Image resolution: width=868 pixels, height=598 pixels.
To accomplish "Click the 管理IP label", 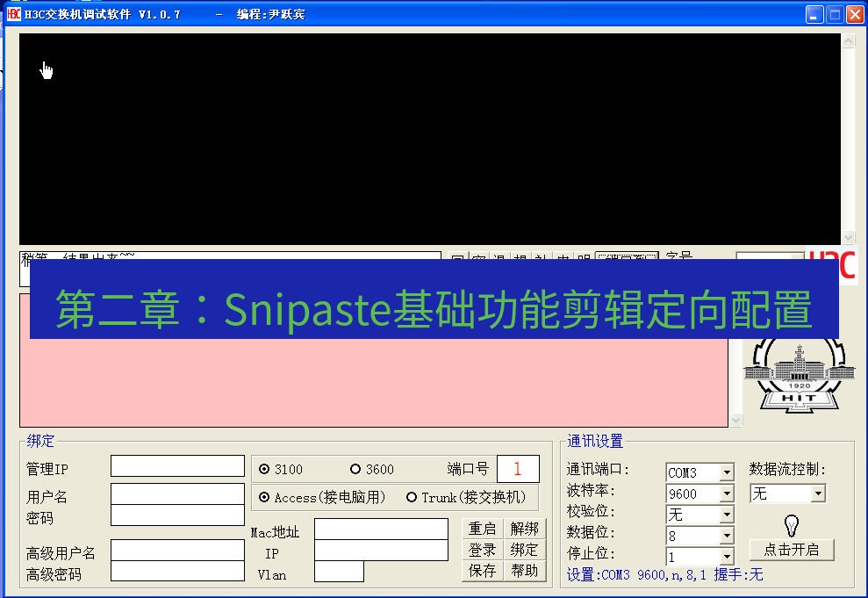I will [47, 469].
